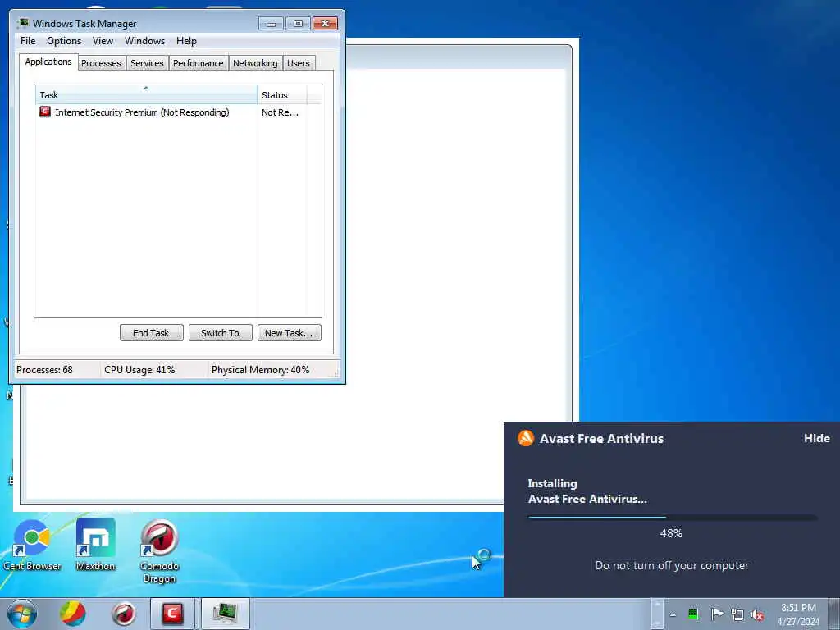Click the Windows Start orb
Viewport: 840px width, 630px height.
pos(22,614)
